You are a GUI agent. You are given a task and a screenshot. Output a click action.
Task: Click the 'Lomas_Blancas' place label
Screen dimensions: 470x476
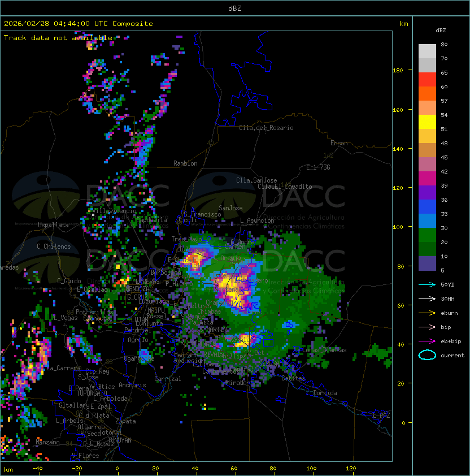[324, 350]
